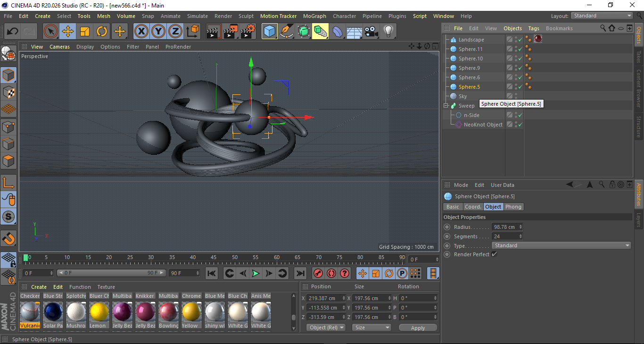Click the Undo arrow icon
644x344 pixels.
point(13,32)
